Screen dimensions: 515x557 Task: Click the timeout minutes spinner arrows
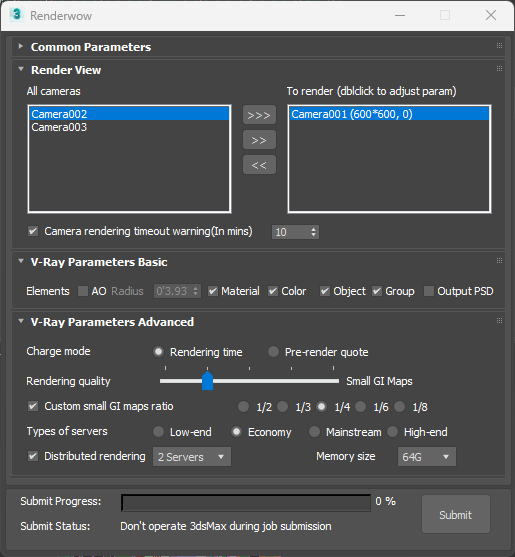(314, 232)
